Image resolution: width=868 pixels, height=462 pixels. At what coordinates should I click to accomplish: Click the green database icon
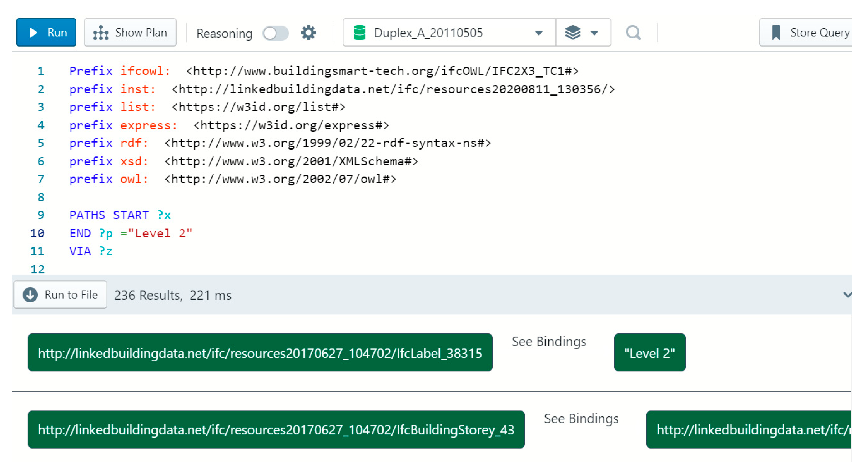[359, 33]
